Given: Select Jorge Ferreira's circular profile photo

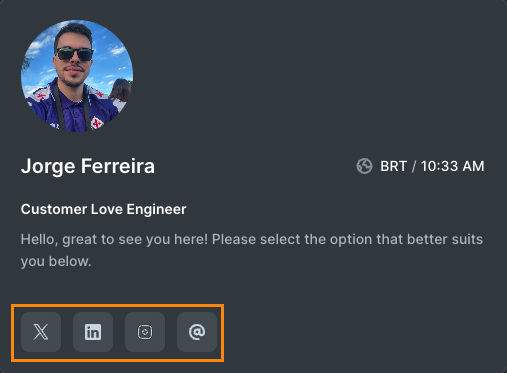Looking at the screenshot, I should (x=77, y=76).
